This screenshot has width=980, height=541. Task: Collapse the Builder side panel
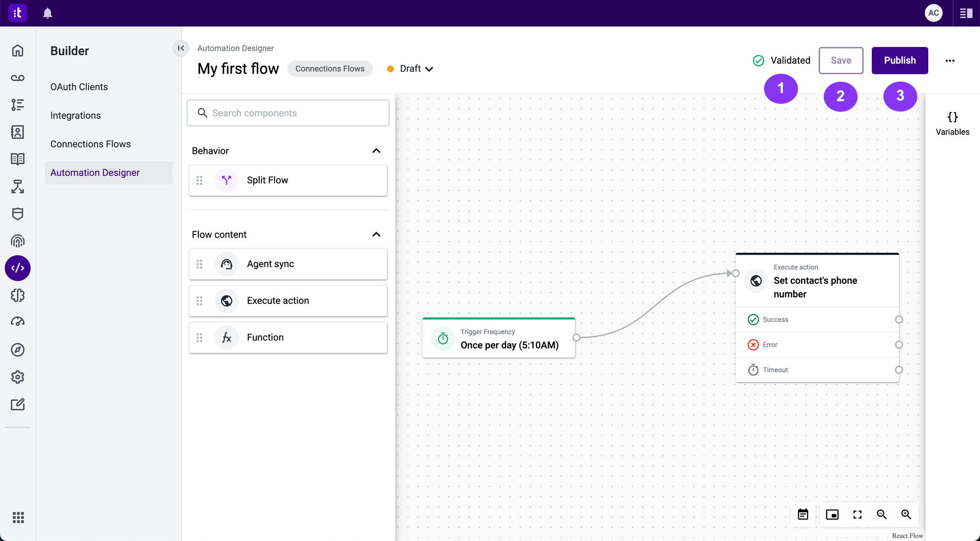[x=181, y=48]
